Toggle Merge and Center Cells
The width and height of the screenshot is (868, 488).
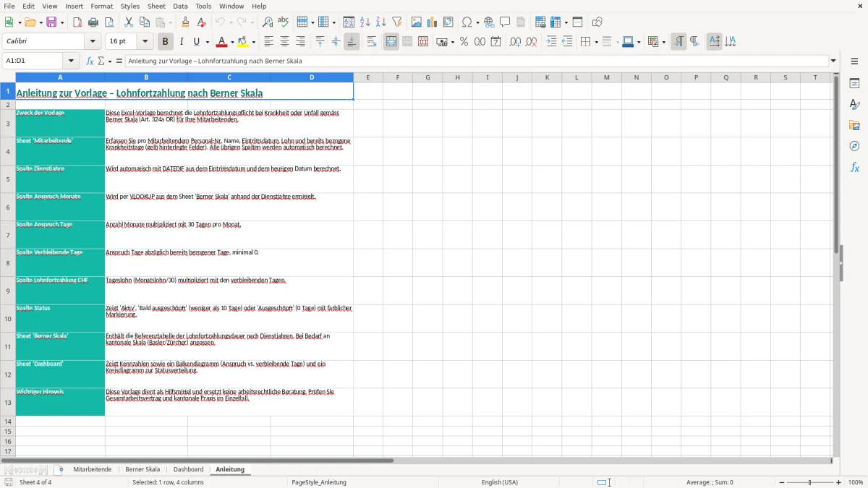(x=391, y=42)
